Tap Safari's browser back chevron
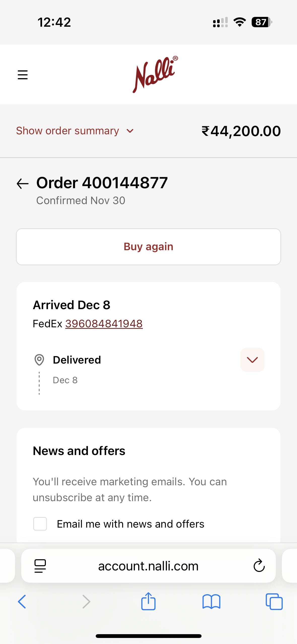The image size is (297, 644). (x=22, y=602)
